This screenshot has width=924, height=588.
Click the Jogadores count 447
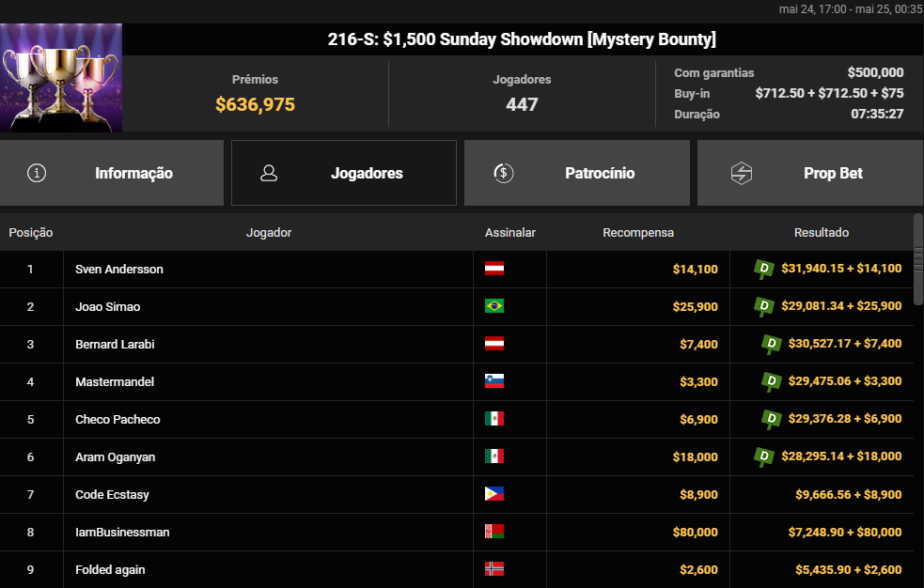coord(522,105)
